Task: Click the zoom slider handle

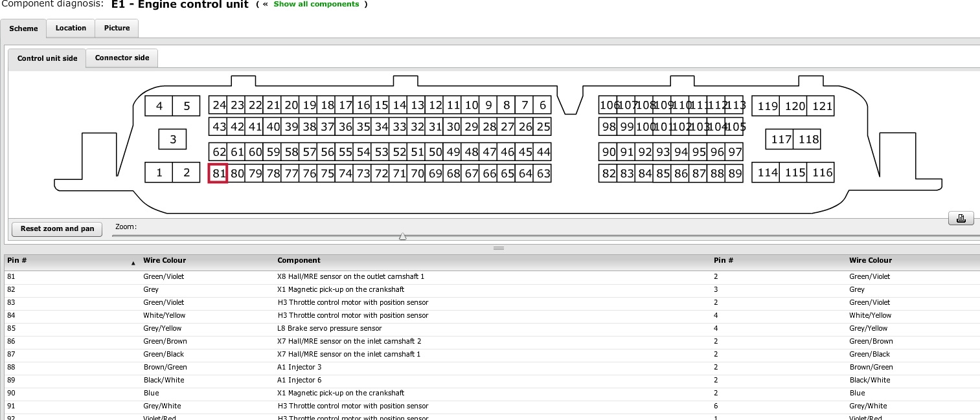Action: pos(402,236)
